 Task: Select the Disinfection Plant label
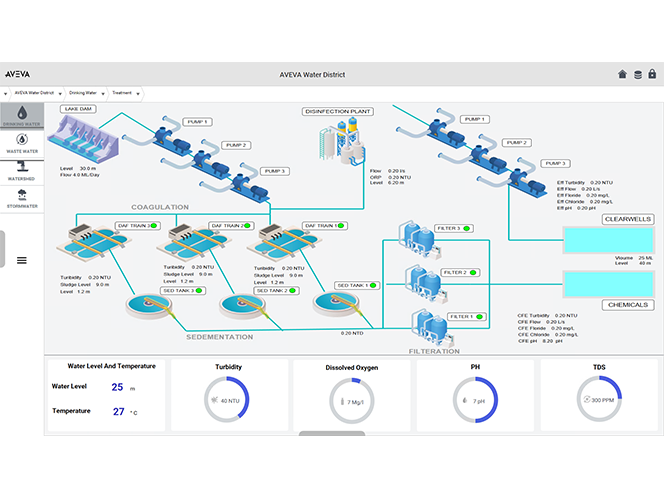tap(339, 111)
